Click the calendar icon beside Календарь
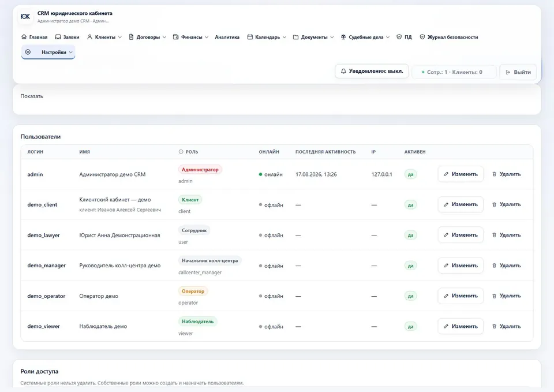The width and height of the screenshot is (554, 392). 250,37
